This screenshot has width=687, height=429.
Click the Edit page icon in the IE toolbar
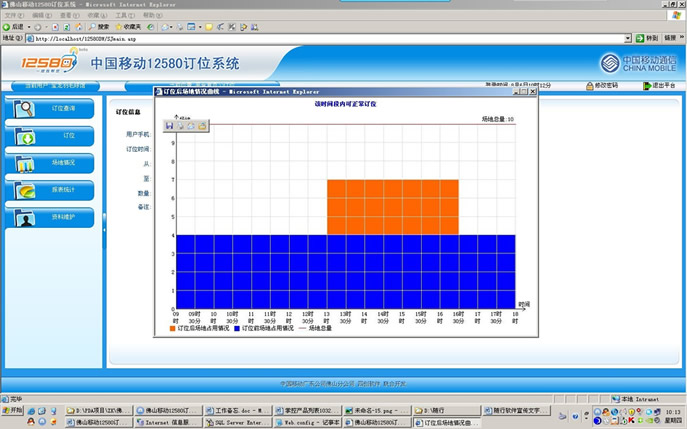(191, 27)
